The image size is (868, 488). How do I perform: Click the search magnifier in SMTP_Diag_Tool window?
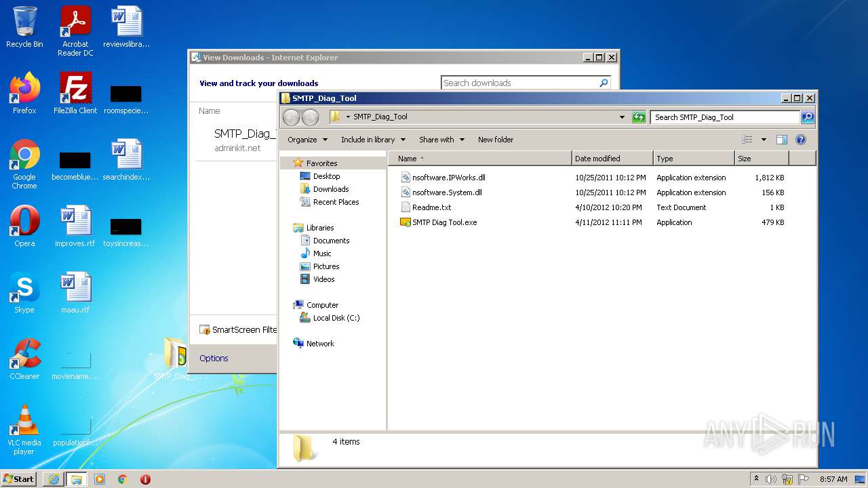807,117
